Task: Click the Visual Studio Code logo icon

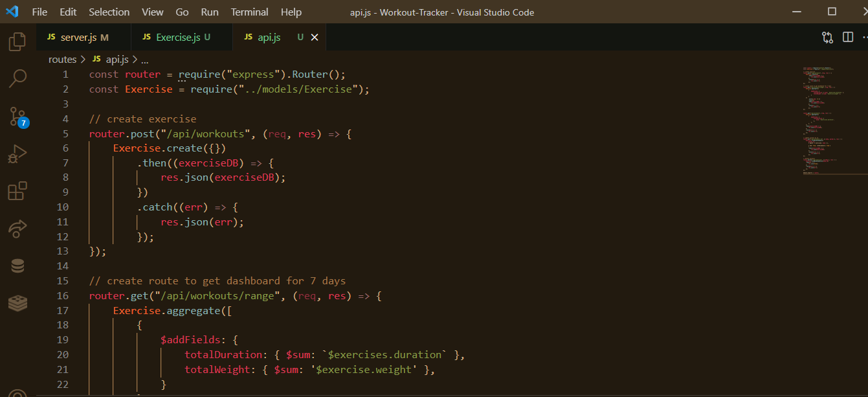Action: pyautogui.click(x=12, y=12)
